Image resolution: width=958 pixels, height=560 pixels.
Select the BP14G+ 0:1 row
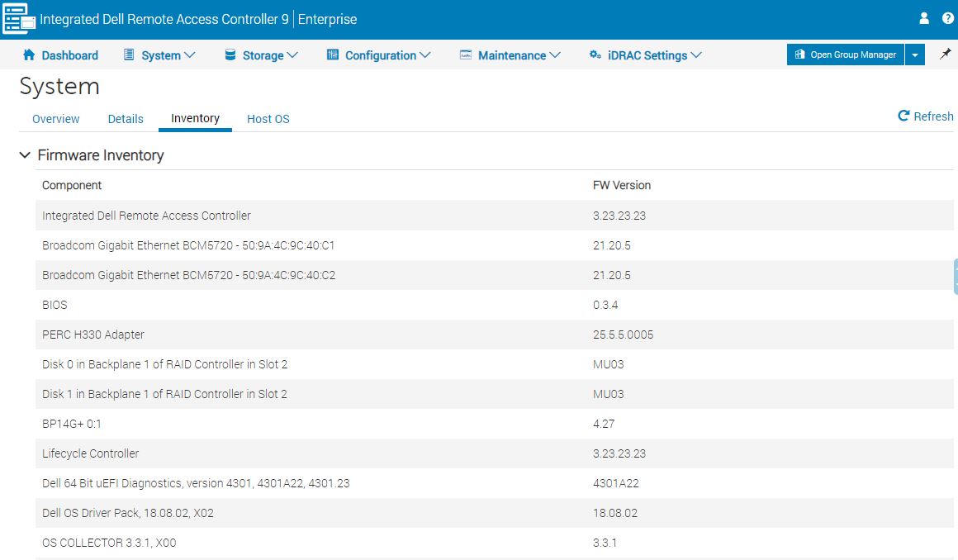(x=494, y=424)
